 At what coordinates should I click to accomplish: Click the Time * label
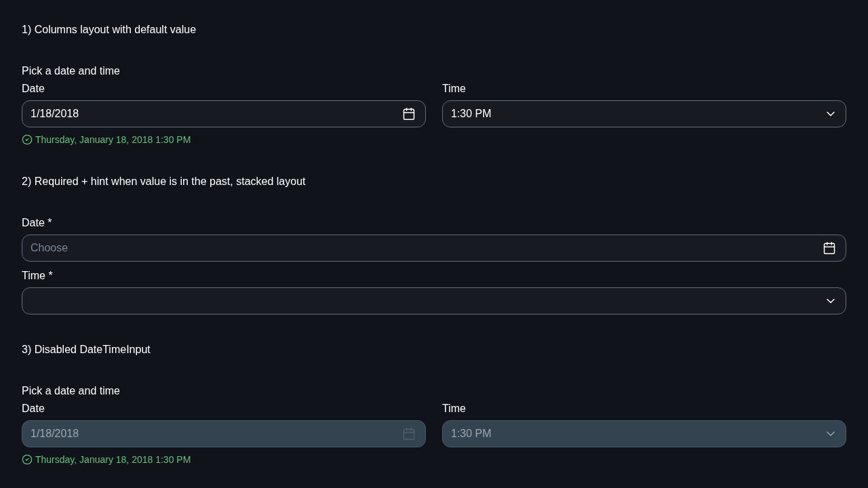37,275
